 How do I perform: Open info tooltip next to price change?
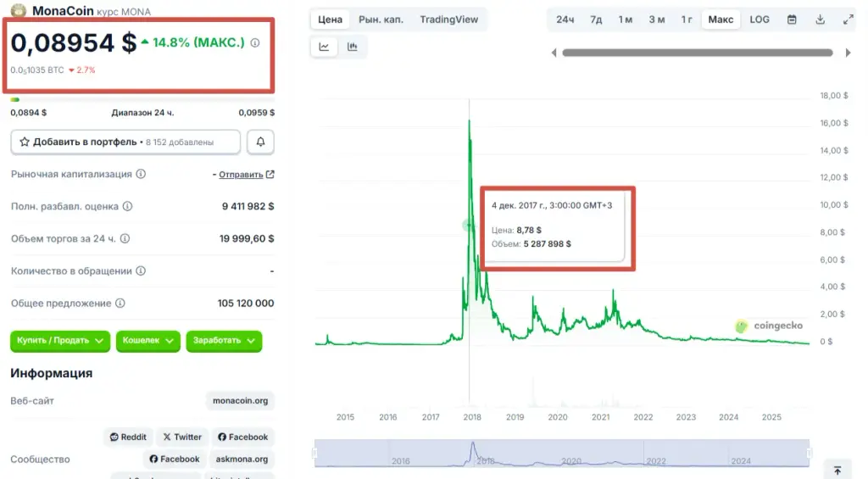255,42
